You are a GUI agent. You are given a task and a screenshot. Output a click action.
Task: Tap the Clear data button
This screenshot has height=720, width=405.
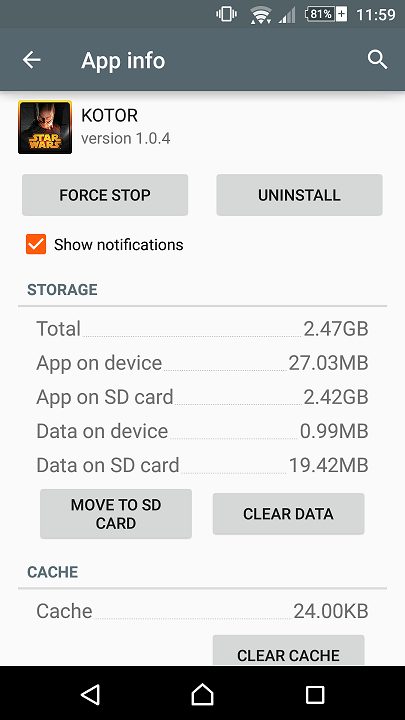(288, 514)
